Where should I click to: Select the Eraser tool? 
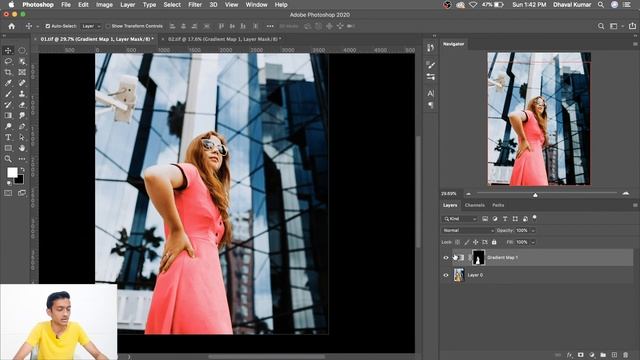pyautogui.click(x=22, y=105)
